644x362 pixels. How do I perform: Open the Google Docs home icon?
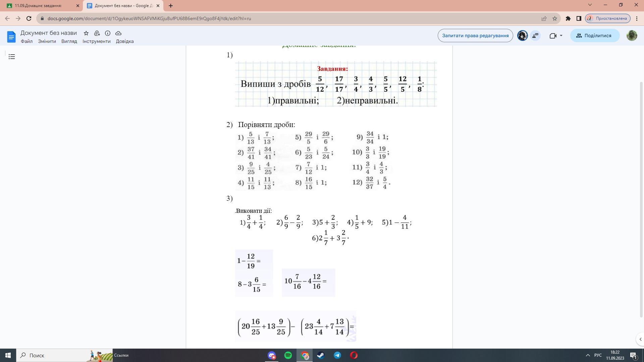(11, 37)
